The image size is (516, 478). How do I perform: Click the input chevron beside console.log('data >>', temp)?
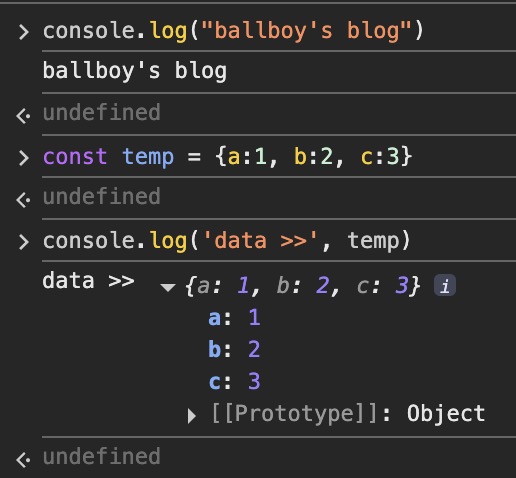coord(23,242)
